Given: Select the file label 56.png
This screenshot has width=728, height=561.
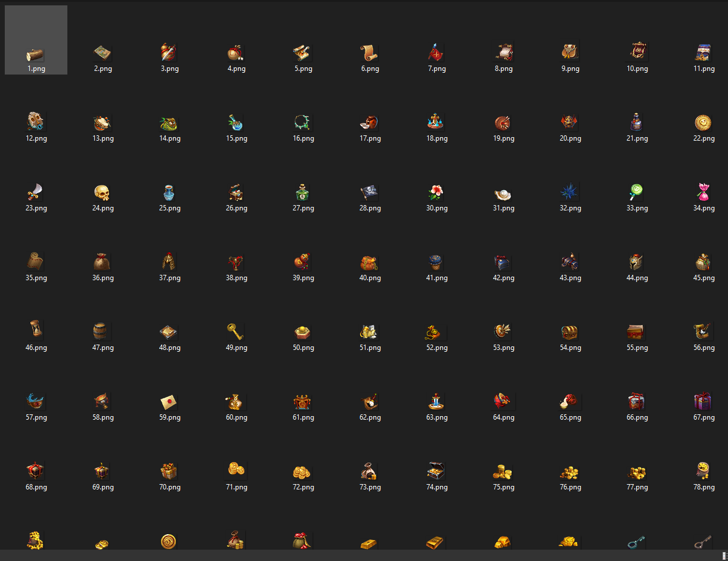Looking at the screenshot, I should 704,348.
